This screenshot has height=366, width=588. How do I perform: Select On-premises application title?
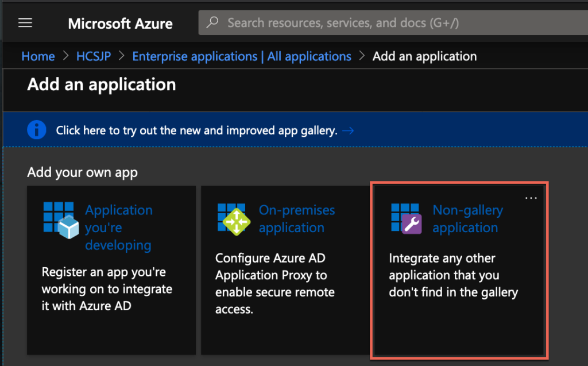(297, 219)
